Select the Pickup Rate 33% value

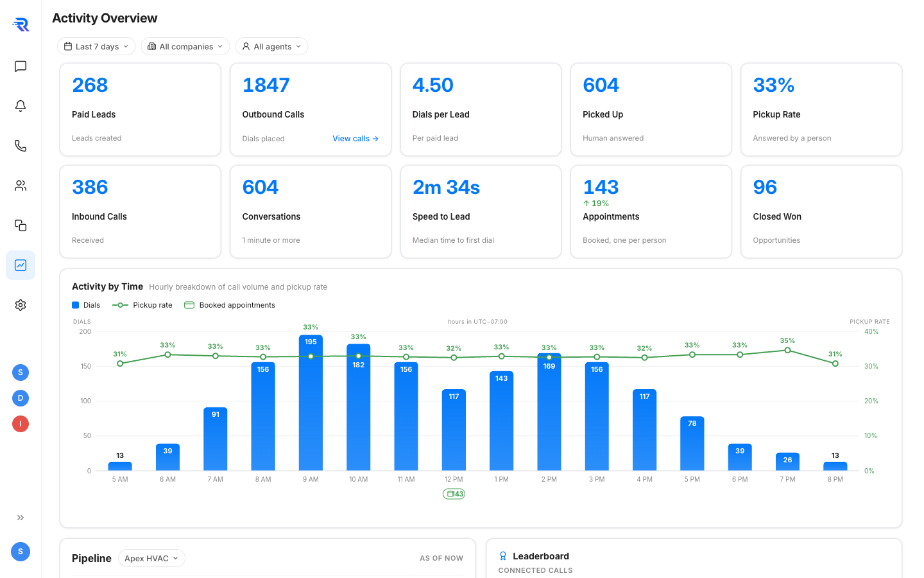(774, 85)
